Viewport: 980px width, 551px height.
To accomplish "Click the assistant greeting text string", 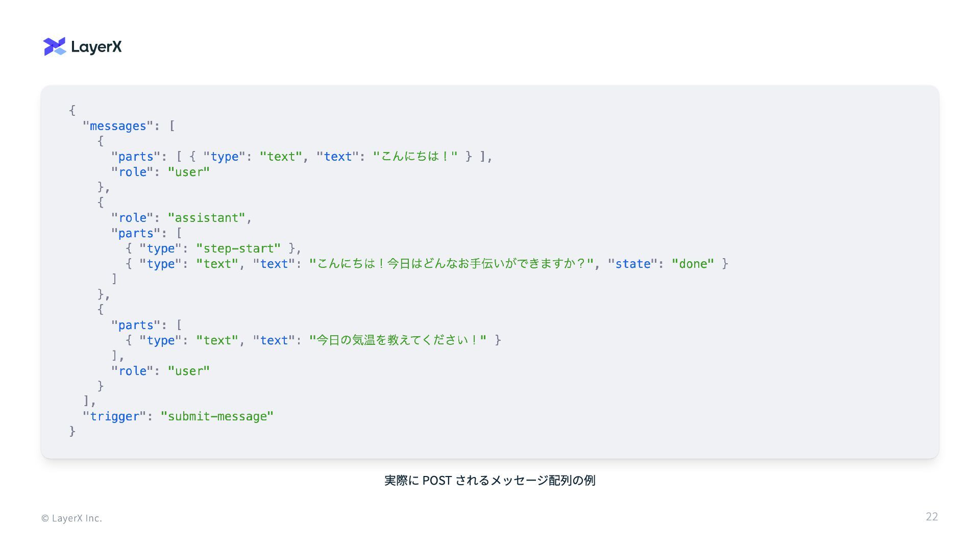I will click(x=451, y=264).
